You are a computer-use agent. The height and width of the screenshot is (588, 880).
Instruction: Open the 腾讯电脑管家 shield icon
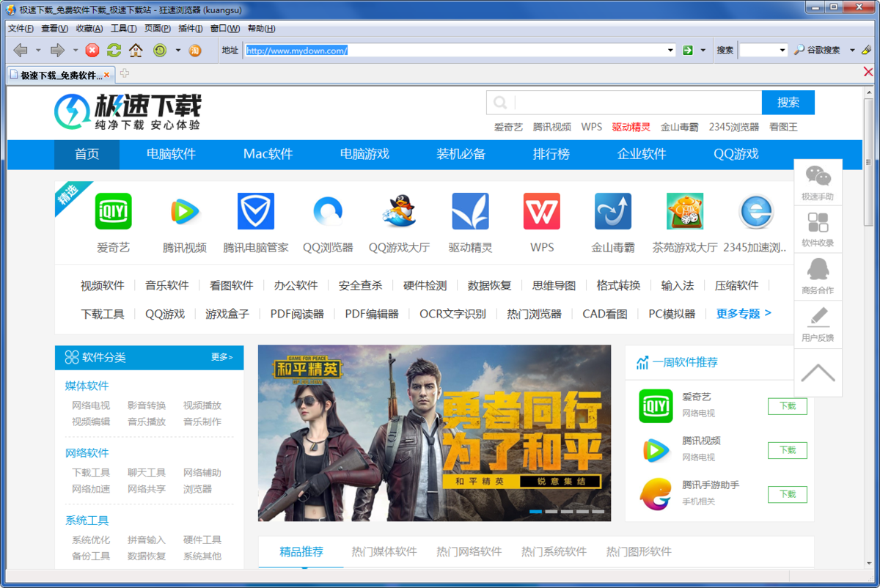tap(256, 211)
